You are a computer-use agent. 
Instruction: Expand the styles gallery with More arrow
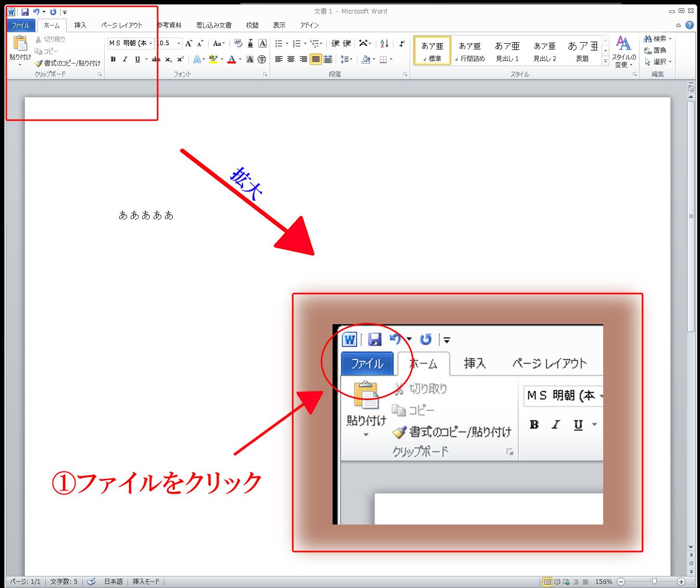point(605,61)
